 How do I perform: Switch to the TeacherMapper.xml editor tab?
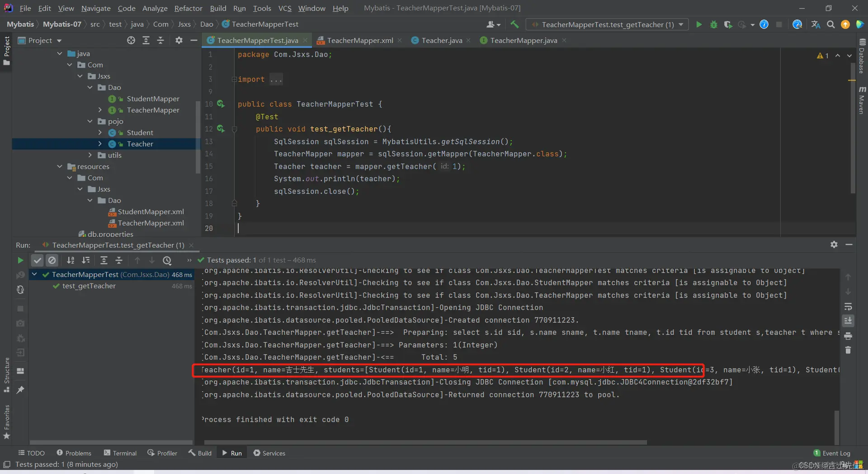(359, 40)
